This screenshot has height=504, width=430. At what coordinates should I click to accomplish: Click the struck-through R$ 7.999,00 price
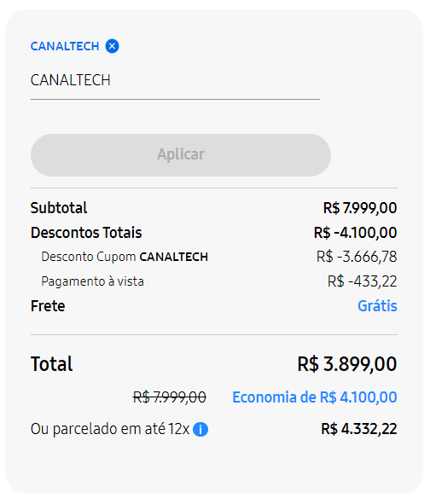[170, 397]
